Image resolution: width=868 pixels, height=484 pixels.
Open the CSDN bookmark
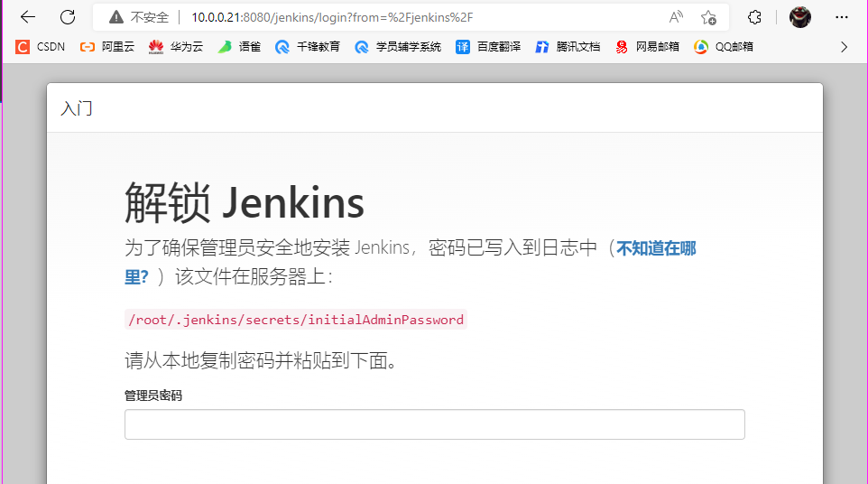pos(40,47)
